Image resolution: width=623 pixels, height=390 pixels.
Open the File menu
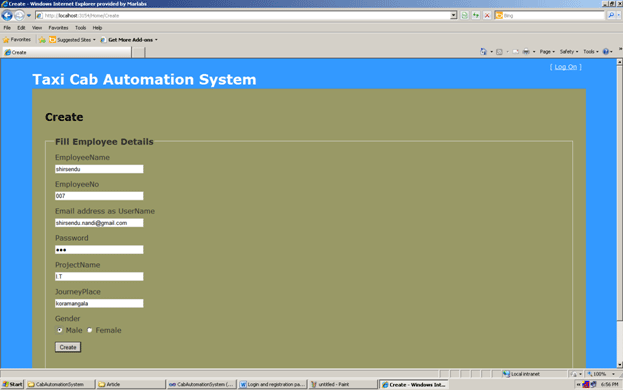point(7,28)
